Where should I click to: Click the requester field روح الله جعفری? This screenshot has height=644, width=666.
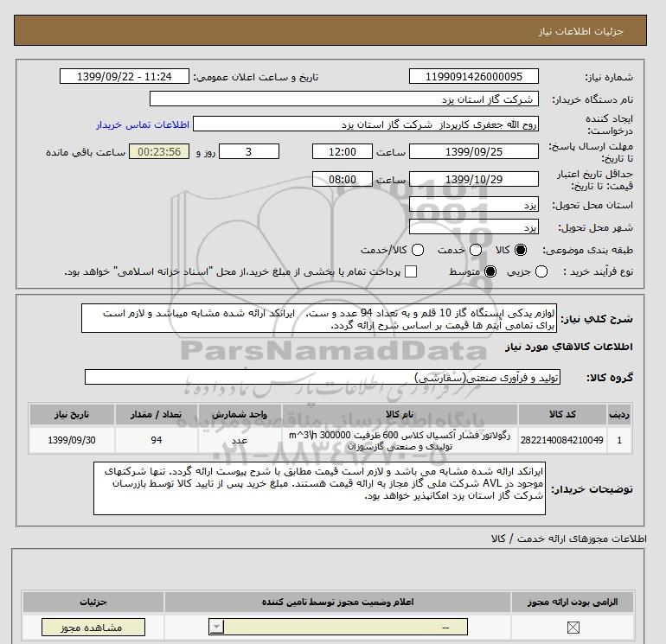tap(366, 124)
